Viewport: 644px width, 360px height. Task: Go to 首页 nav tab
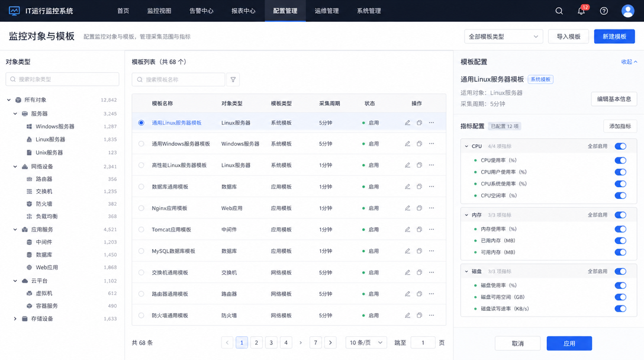(123, 11)
